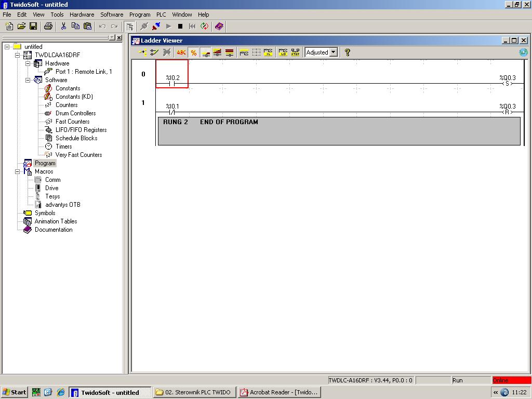Click the question mark help icon
This screenshot has width=532, height=399.
[348, 52]
